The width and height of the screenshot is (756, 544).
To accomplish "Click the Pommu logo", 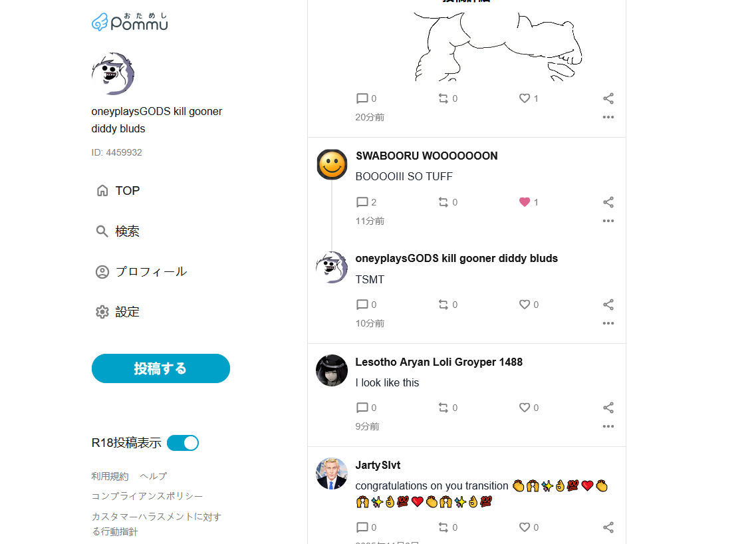I will pyautogui.click(x=130, y=22).
